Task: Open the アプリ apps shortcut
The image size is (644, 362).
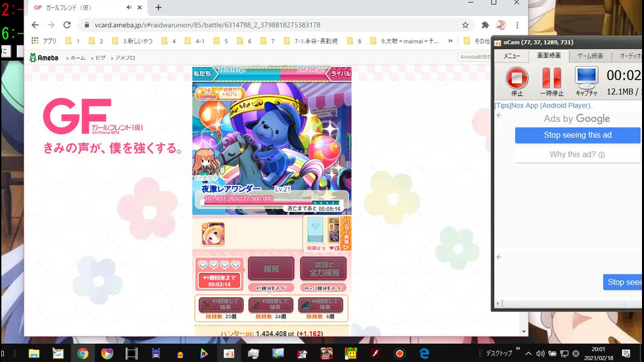Action: point(44,41)
